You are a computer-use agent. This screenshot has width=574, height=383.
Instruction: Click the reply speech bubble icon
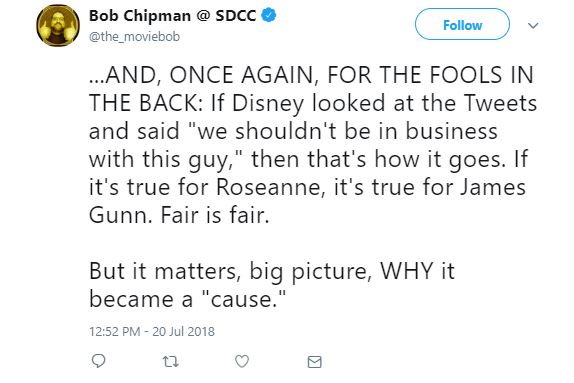pyautogui.click(x=98, y=361)
